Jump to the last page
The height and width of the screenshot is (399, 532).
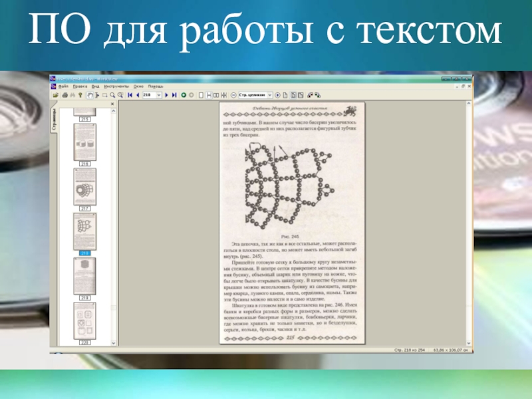(174, 95)
